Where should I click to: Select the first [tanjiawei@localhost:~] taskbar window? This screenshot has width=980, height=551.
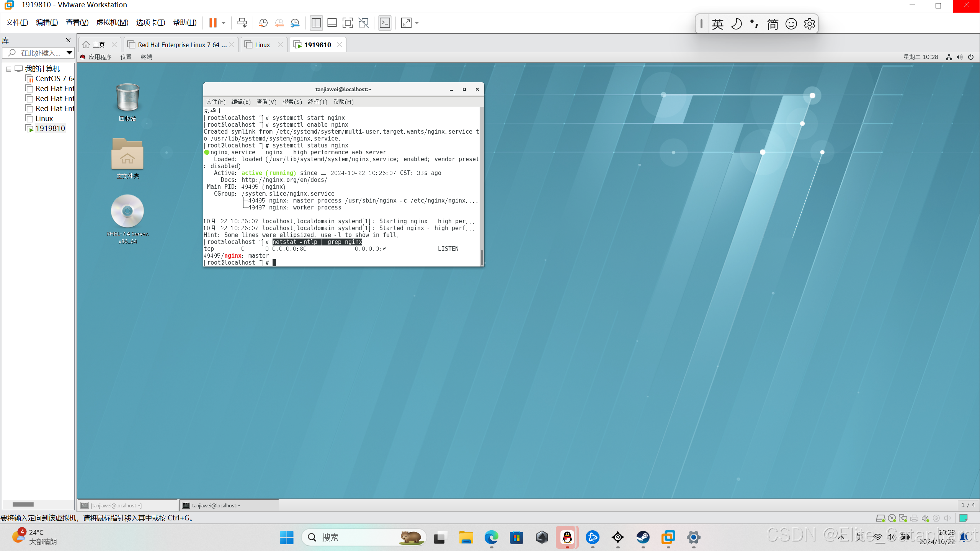pyautogui.click(x=128, y=505)
